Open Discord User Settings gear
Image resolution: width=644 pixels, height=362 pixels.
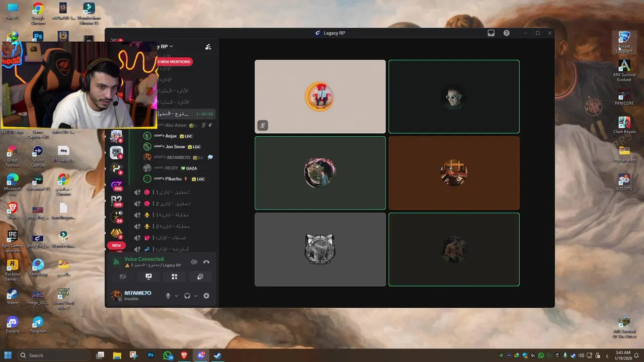[206, 296]
